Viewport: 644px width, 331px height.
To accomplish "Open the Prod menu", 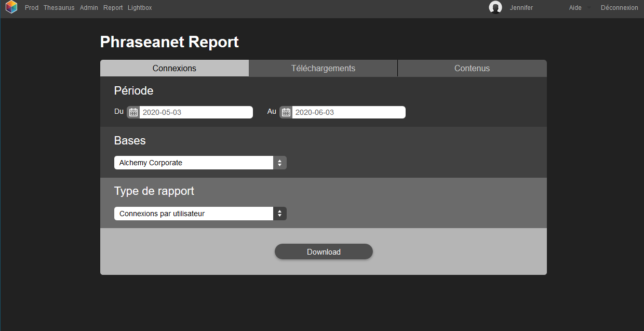I will [x=31, y=7].
